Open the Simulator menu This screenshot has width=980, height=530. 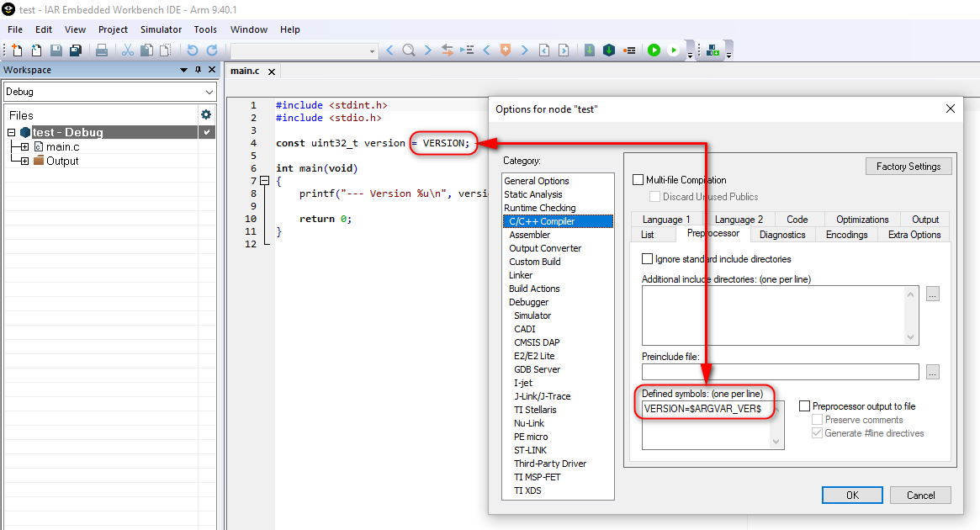[160, 29]
